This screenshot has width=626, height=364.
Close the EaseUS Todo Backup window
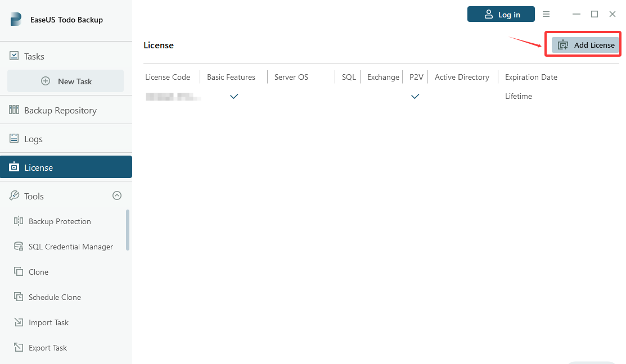tap(613, 15)
